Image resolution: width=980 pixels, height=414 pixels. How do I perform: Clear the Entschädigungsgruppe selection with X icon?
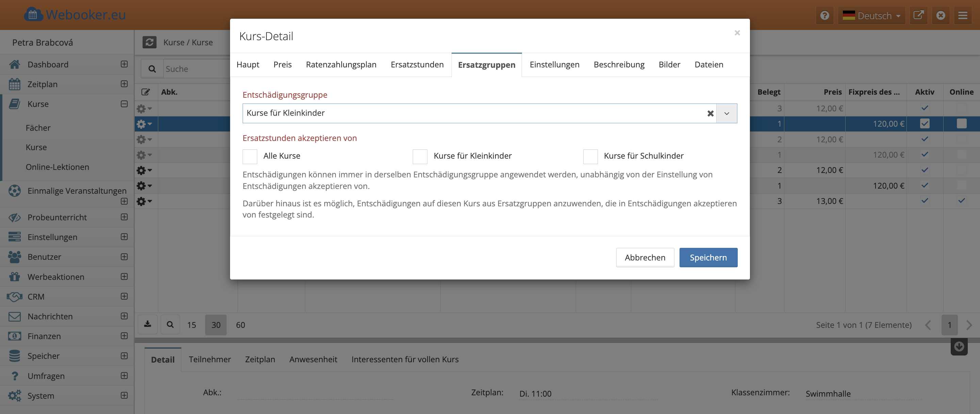710,113
